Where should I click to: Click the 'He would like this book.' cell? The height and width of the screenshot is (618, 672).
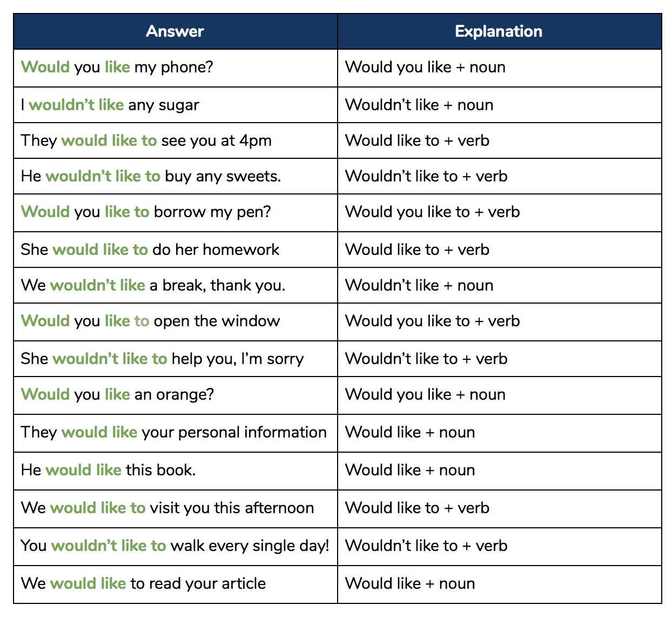(x=175, y=471)
